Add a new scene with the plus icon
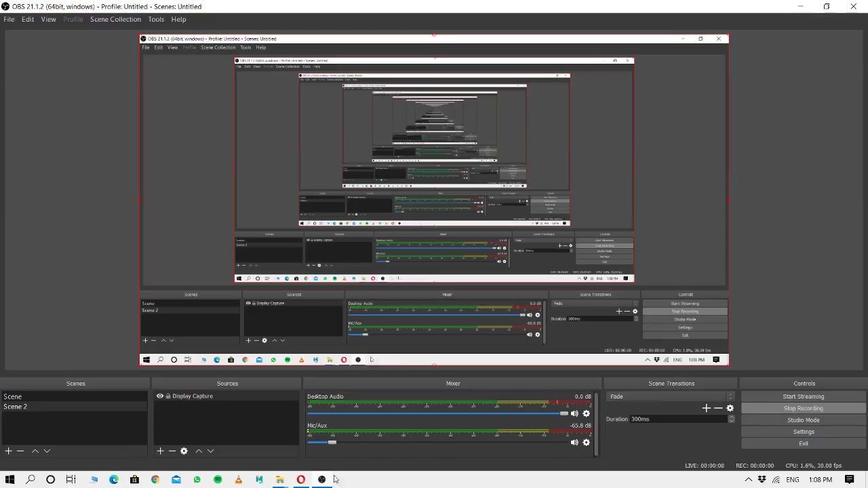This screenshot has height=488, width=868. click(x=8, y=451)
